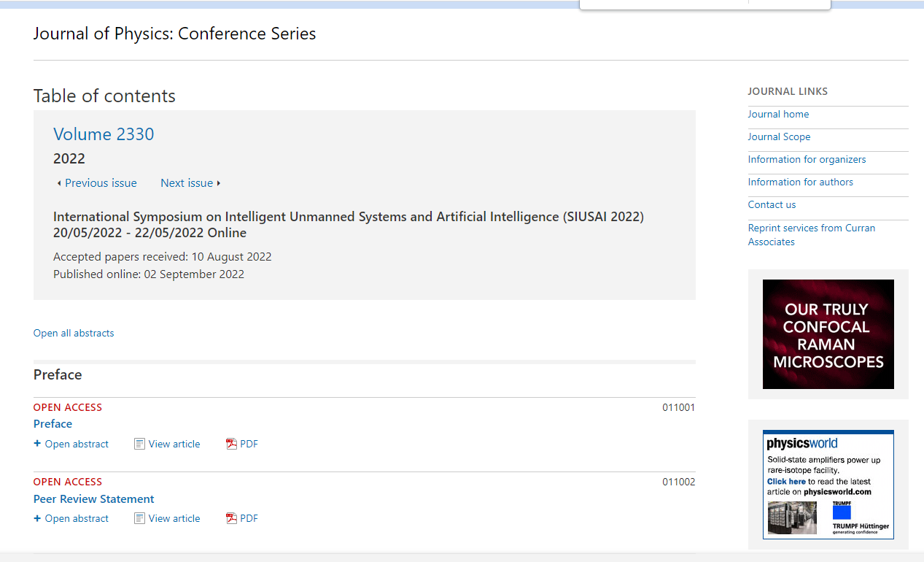Click the plus icon beside Open abstract for Preface
Image resolution: width=924 pixels, height=562 pixels.
click(x=37, y=444)
